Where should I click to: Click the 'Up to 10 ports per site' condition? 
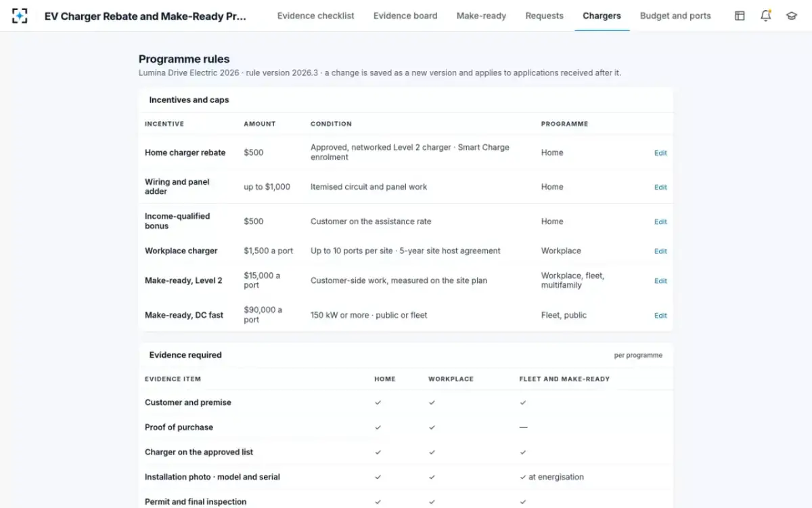click(x=351, y=251)
